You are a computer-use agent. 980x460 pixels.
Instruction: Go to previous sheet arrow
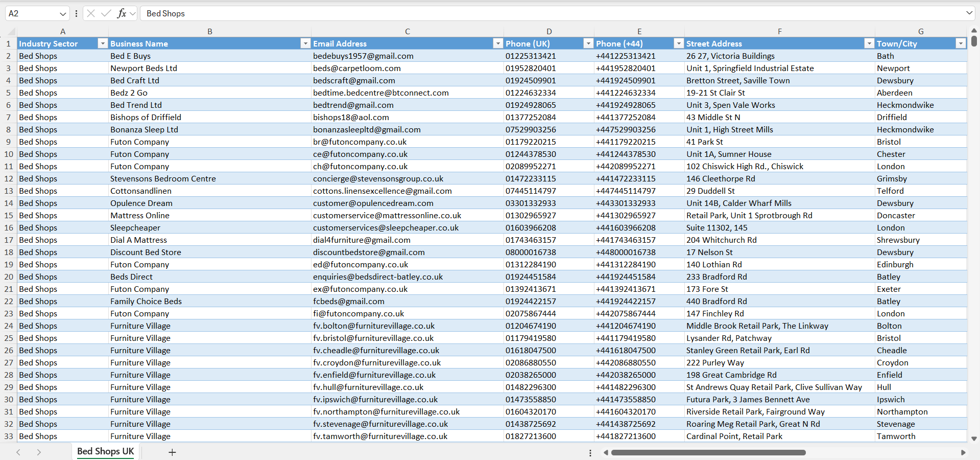18,452
